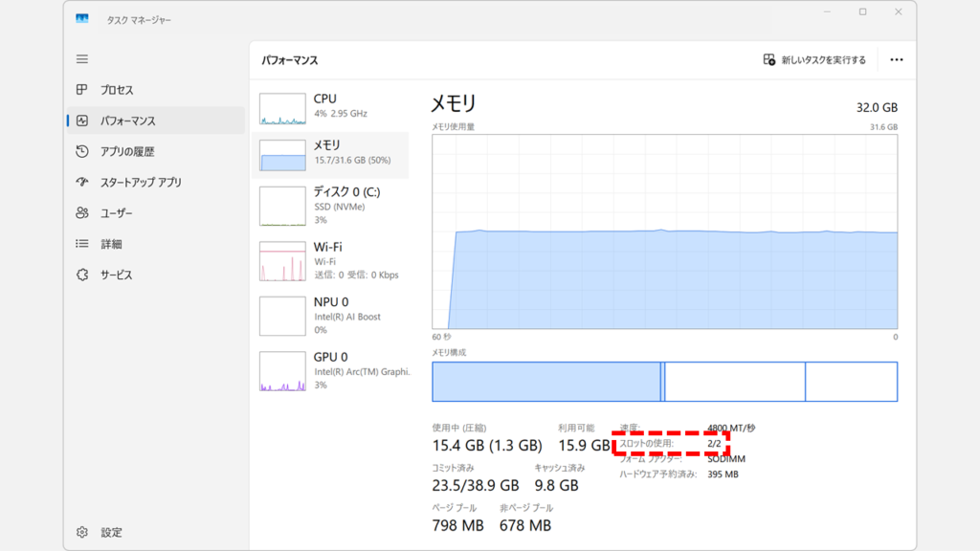This screenshot has width=980, height=551.
Task: Click the memory usage graph area
Action: 664,231
